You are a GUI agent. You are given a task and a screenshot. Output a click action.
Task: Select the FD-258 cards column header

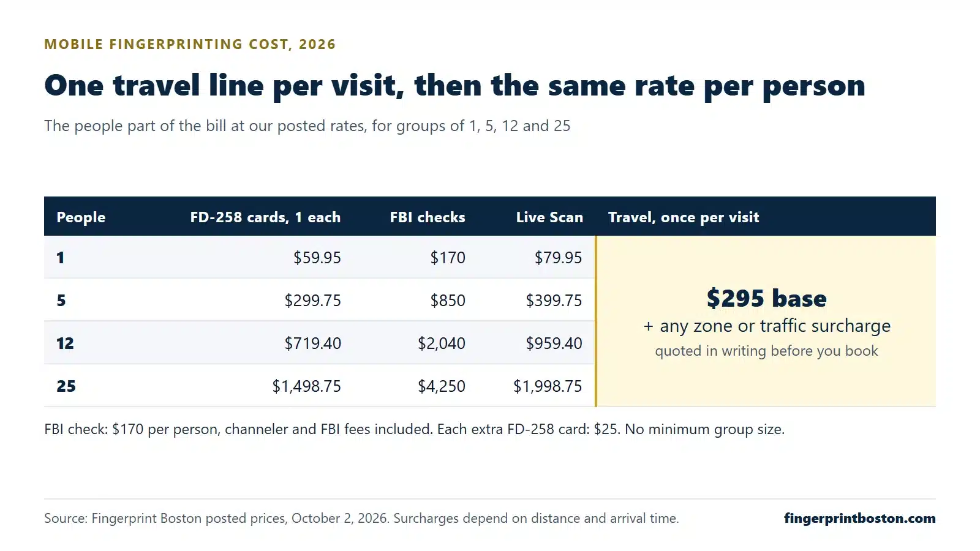[x=265, y=217]
